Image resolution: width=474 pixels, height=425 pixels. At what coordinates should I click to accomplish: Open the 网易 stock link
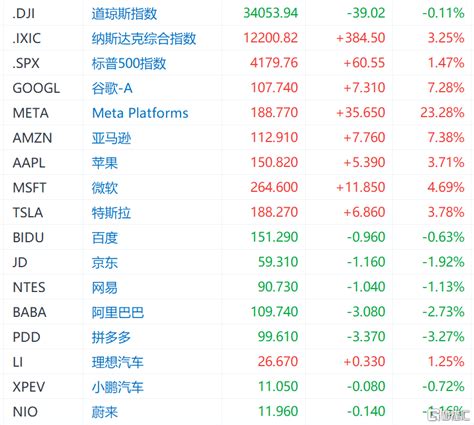(105, 287)
